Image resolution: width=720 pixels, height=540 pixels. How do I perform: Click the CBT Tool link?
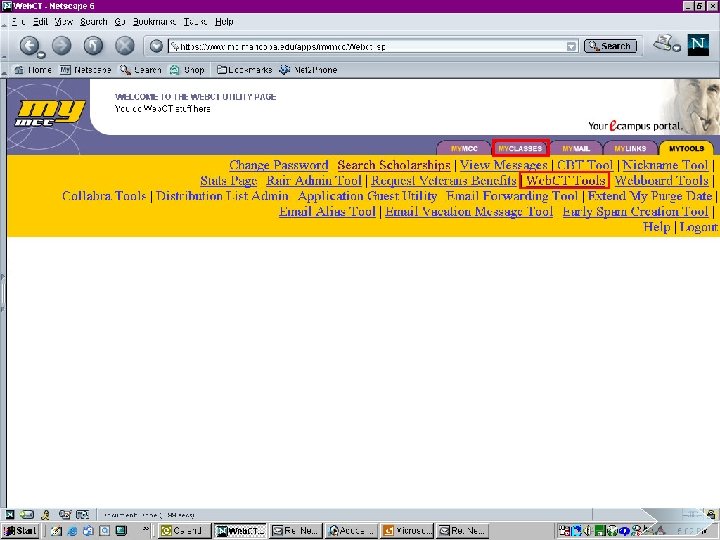tap(585, 165)
